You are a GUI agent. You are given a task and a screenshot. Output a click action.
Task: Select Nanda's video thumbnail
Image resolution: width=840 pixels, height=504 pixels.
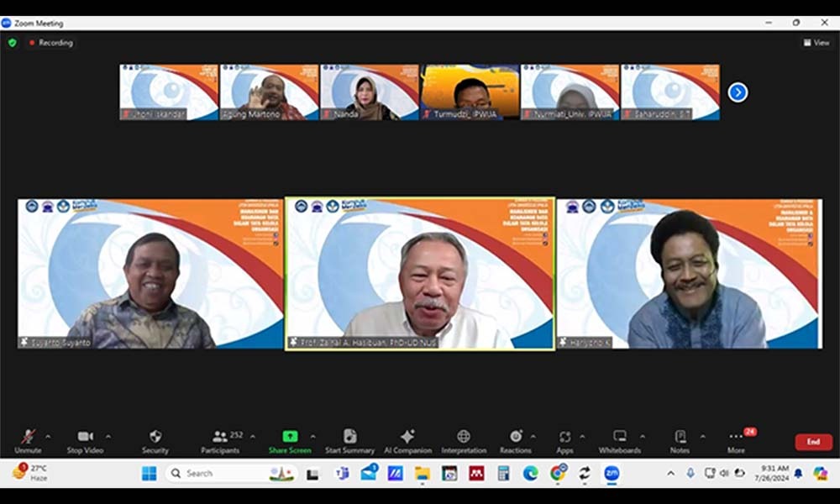(369, 92)
